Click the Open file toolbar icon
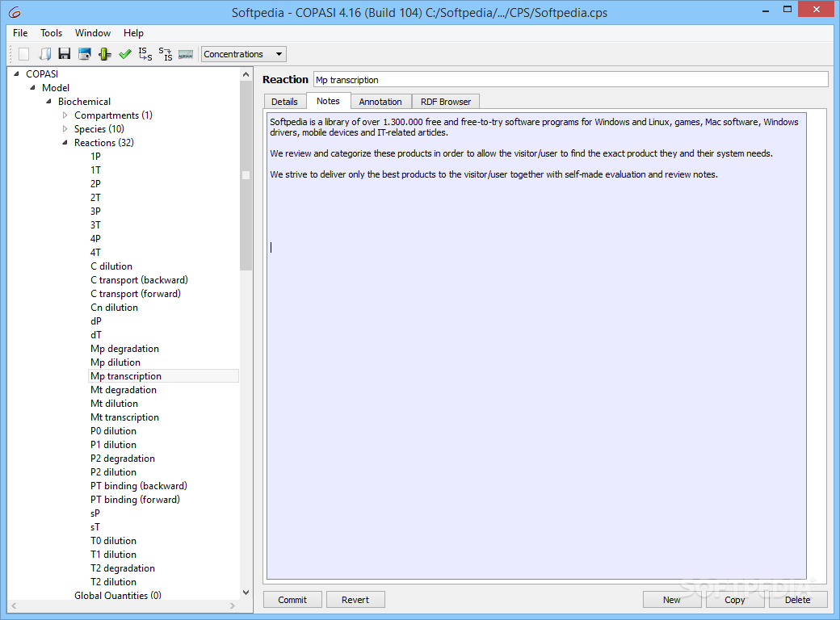 45,54
